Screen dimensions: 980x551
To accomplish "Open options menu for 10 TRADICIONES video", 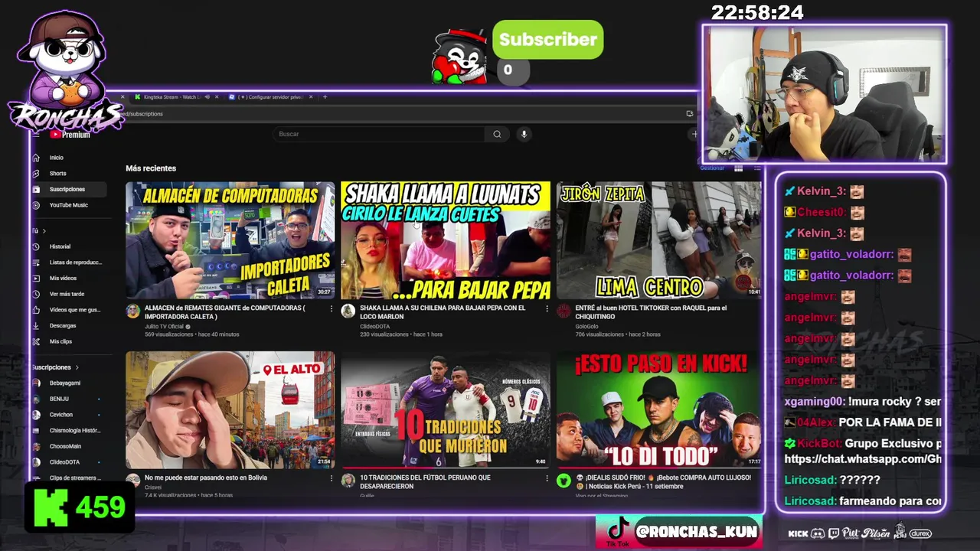I will click(x=547, y=478).
